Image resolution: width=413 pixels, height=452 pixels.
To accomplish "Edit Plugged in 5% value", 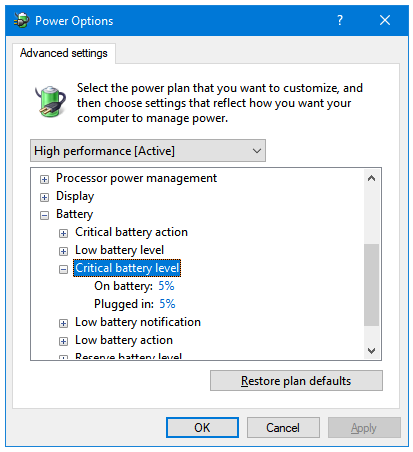I will pos(167,304).
